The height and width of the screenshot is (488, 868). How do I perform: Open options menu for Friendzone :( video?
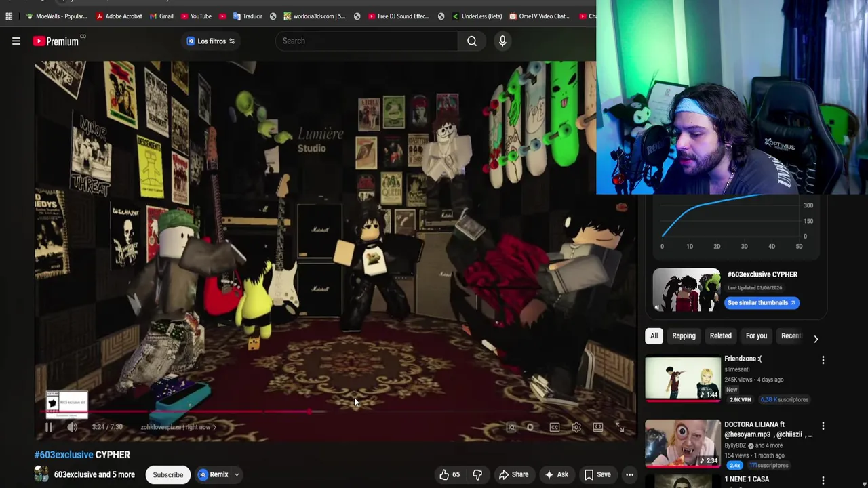pyautogui.click(x=823, y=361)
